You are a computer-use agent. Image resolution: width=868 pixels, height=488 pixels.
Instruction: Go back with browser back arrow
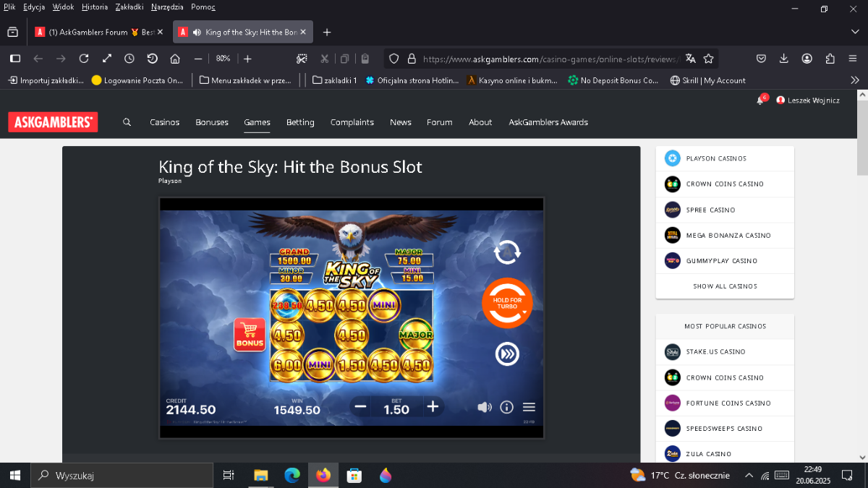tap(38, 59)
